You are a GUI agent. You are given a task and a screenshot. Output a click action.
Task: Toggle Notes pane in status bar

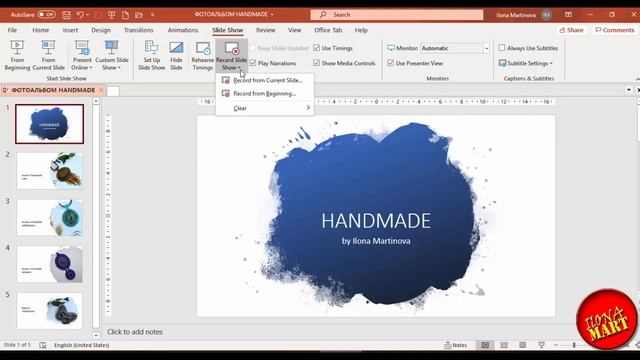click(x=456, y=345)
